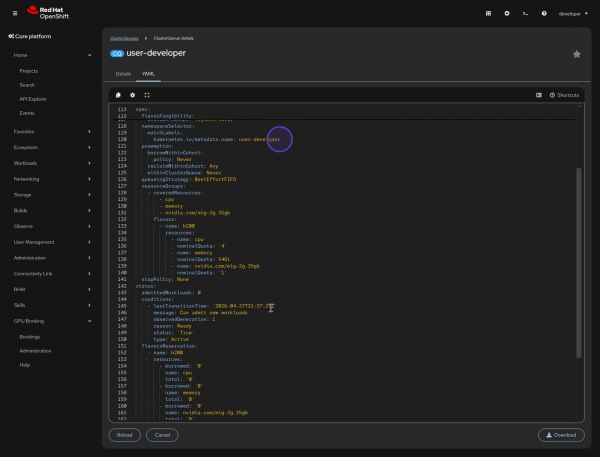Expand the Administration section
Image resolution: width=600 pixels, height=457 pixels.
click(52, 258)
